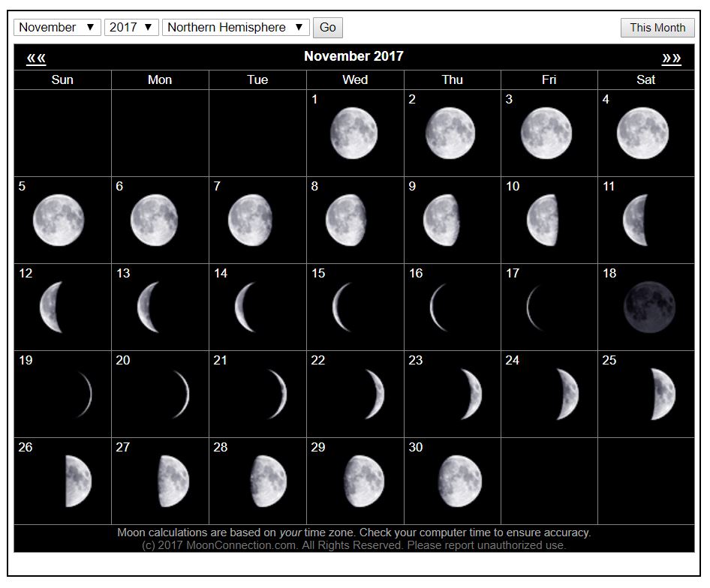The width and height of the screenshot is (710, 588).
Task: Click the moon image on November 26
Action: [78, 481]
